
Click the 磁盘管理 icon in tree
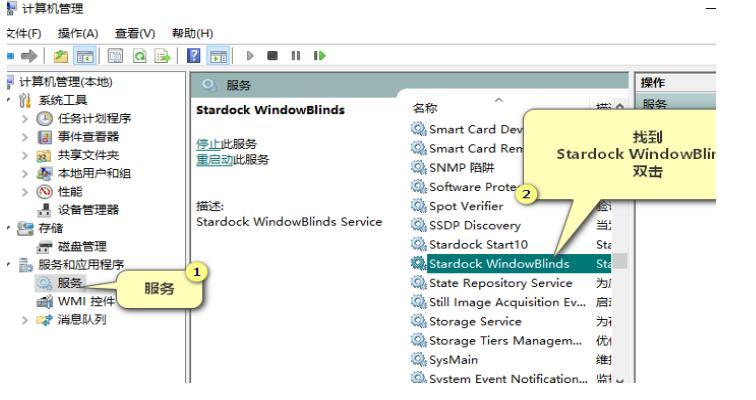tap(44, 247)
